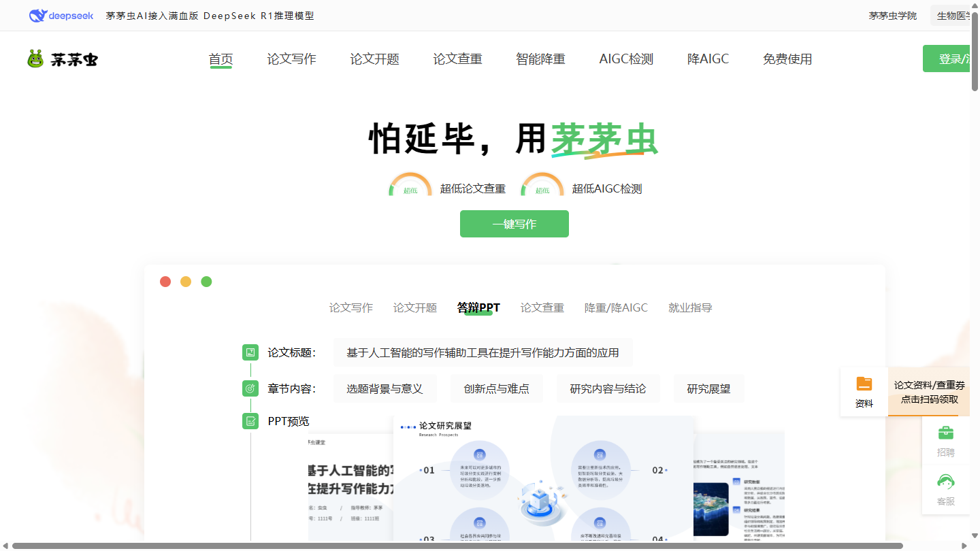Go to 首页 in navigation
The image size is (980, 551).
(x=220, y=59)
